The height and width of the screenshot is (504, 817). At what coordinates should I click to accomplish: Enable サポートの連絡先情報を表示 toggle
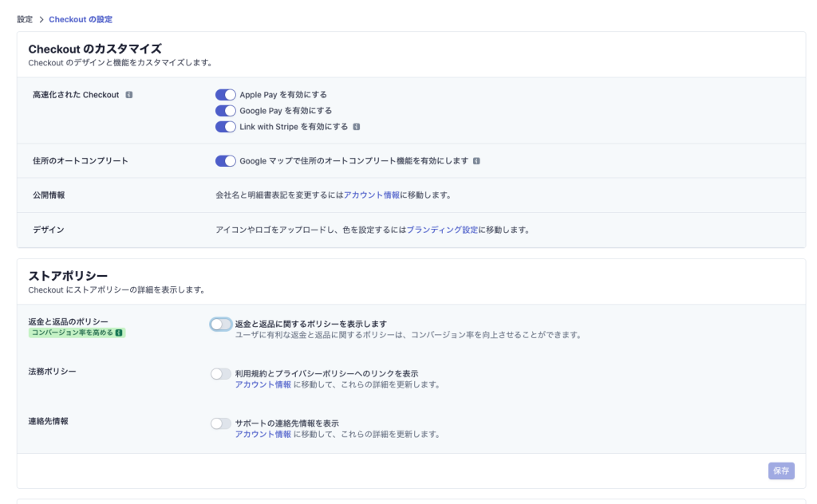pyautogui.click(x=221, y=423)
